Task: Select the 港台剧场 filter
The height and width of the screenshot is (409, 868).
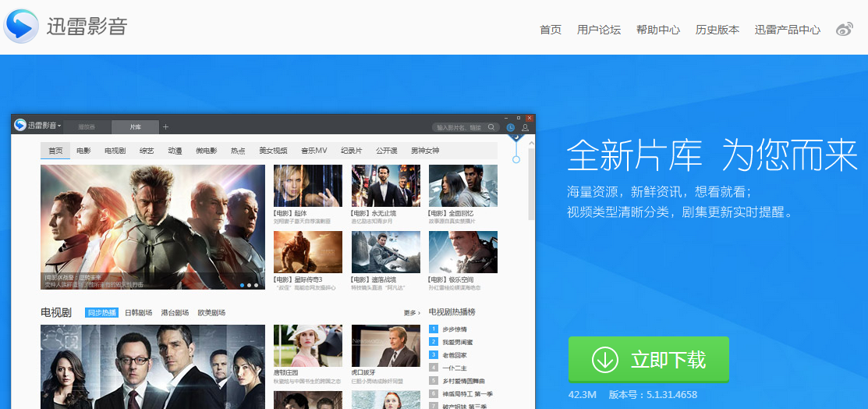Action: (175, 312)
